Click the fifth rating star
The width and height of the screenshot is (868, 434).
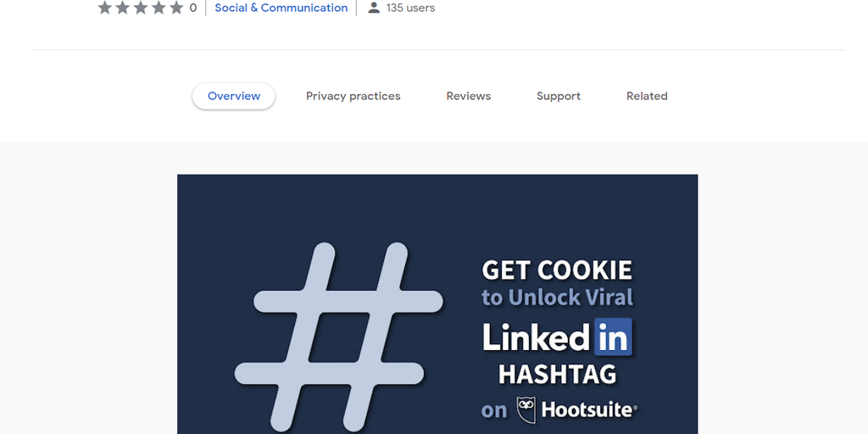tap(176, 8)
